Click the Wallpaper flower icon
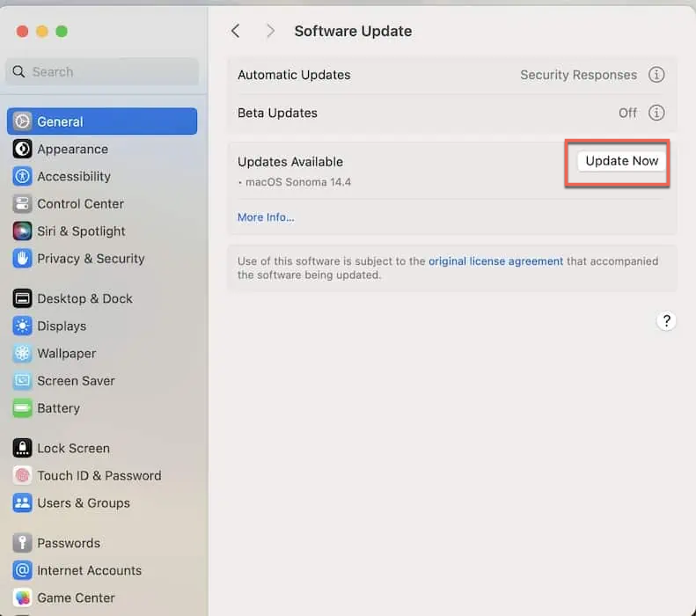The width and height of the screenshot is (696, 616). [x=22, y=353]
